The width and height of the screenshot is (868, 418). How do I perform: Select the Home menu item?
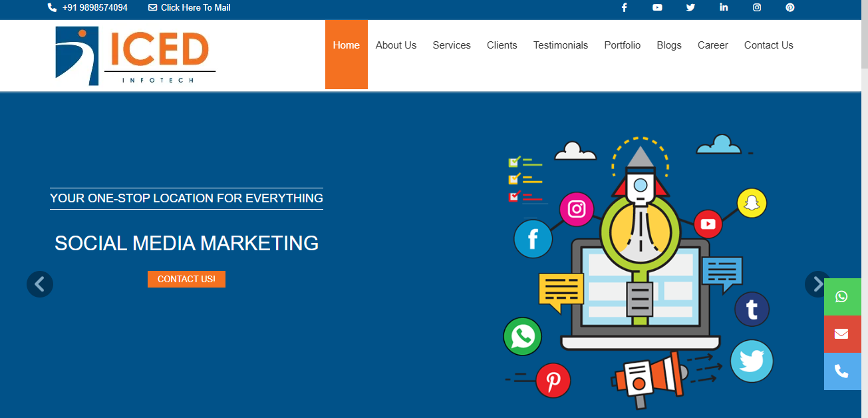point(346,46)
